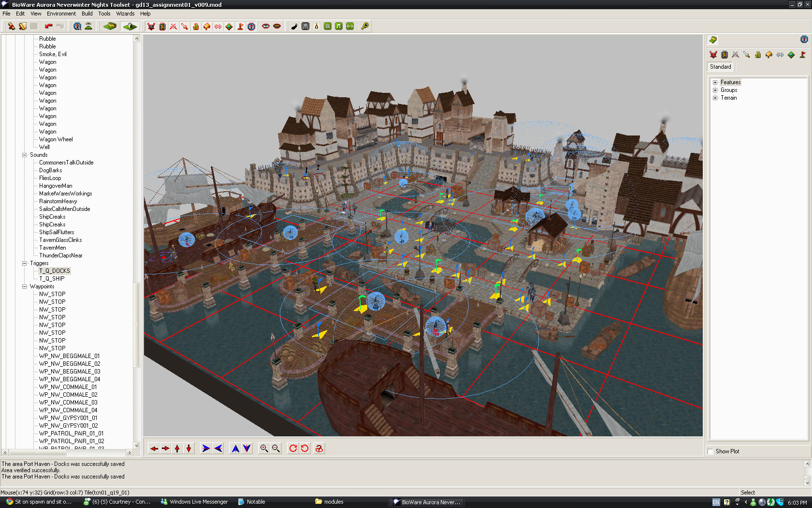
Task: Toggle triggers green diamond icon in main toolbar
Action: coord(229,26)
